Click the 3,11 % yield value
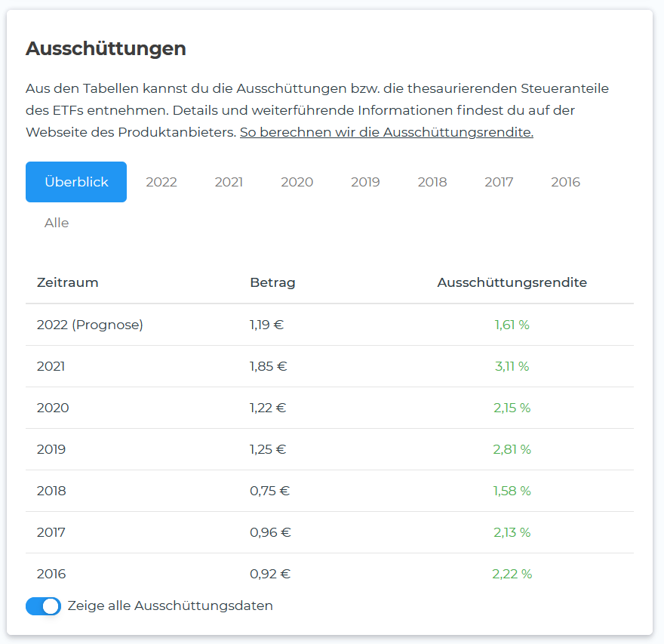Viewport: 664px width, 644px height. (512, 366)
